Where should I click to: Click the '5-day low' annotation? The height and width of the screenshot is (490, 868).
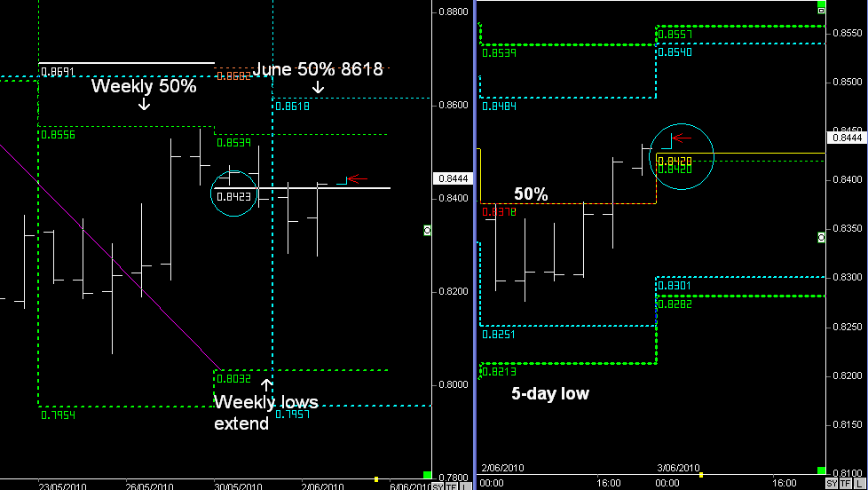(x=549, y=393)
